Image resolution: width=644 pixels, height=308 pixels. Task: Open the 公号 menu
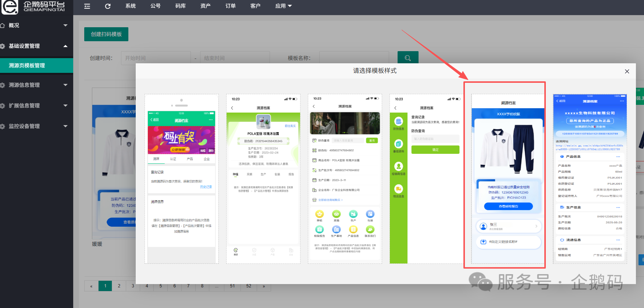point(156,6)
